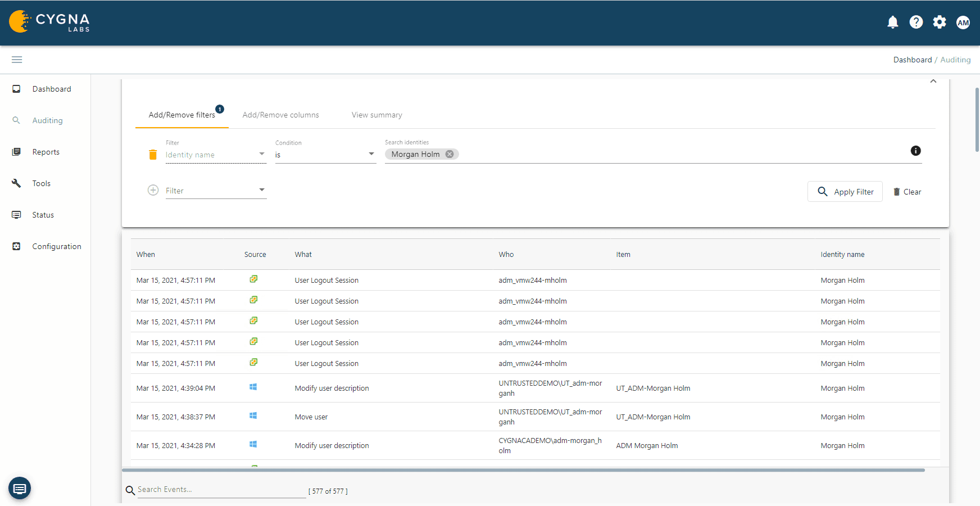
Task: Open the chat widget in bottom-left corner
Action: point(20,488)
